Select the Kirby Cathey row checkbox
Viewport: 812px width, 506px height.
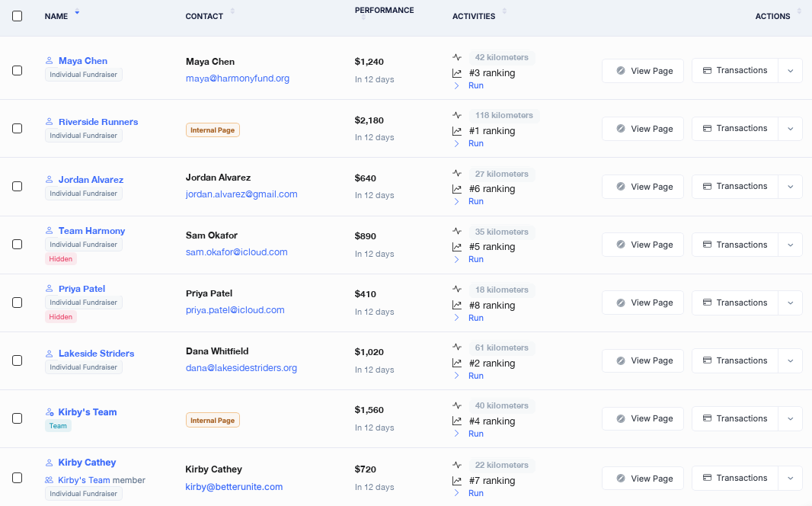(17, 478)
